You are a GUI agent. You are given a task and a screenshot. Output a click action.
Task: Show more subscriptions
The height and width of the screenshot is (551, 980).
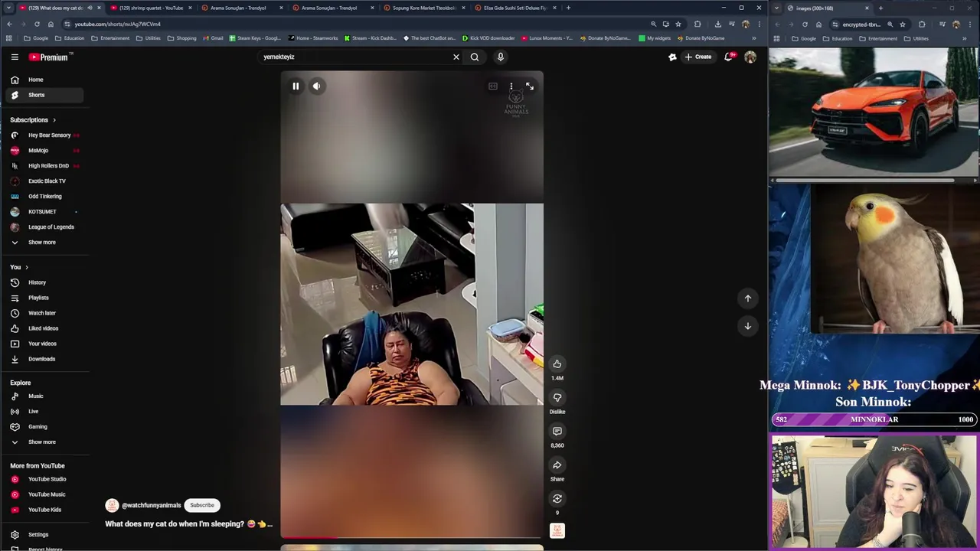click(46, 243)
